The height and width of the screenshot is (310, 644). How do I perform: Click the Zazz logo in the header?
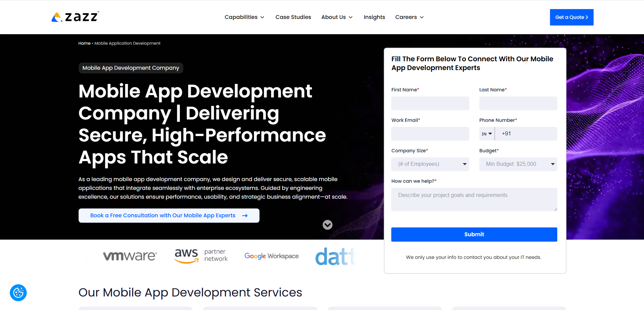[75, 17]
